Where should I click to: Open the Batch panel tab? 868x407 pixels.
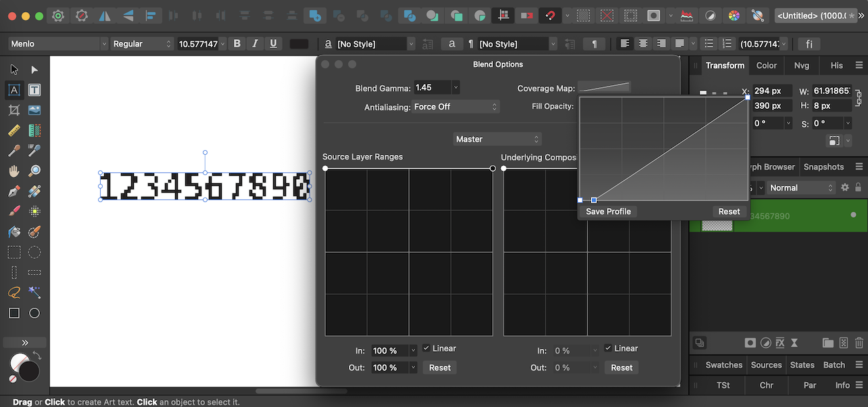tap(834, 364)
